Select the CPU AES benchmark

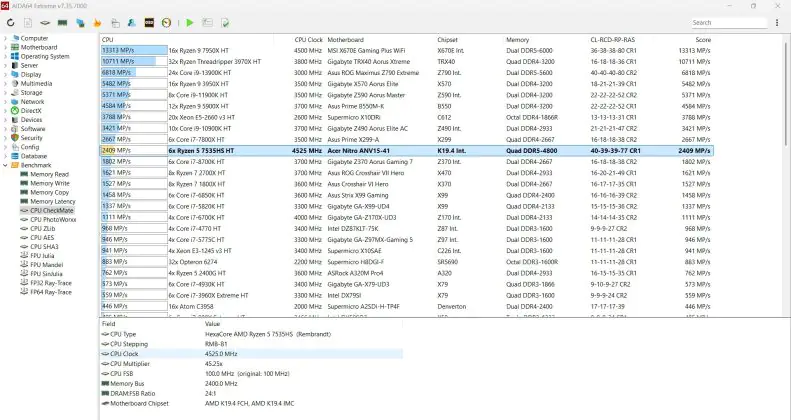42,237
